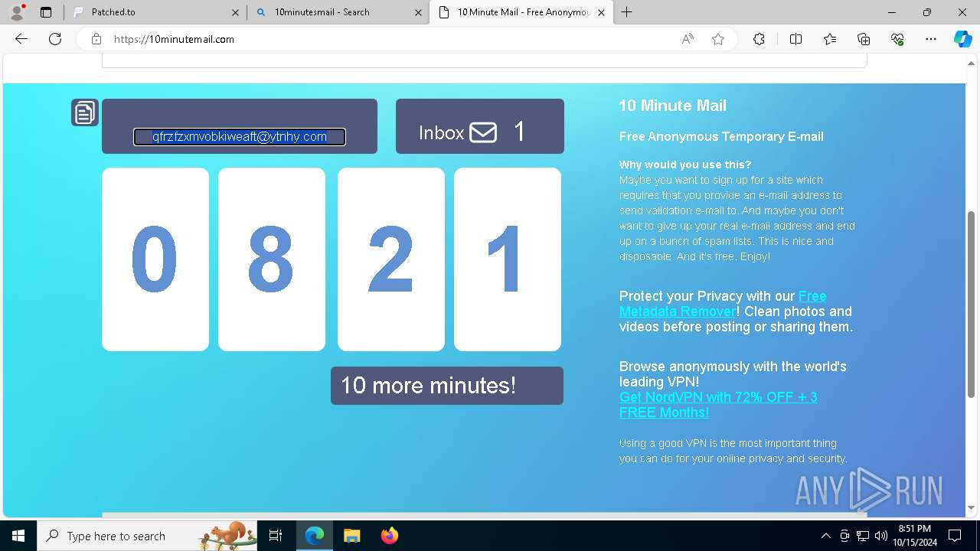Open the Favorites list
980x551 pixels.
(830, 39)
